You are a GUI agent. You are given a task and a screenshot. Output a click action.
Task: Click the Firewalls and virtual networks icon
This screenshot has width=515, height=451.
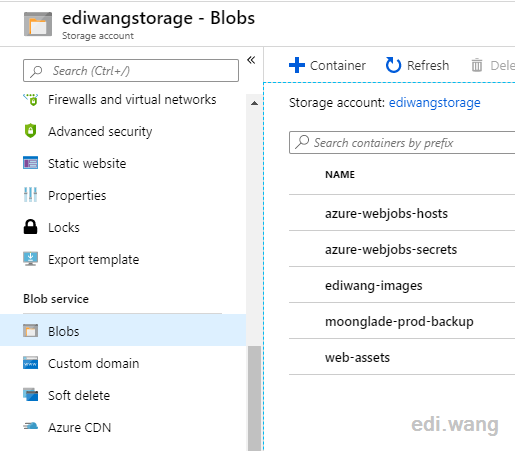(x=31, y=99)
